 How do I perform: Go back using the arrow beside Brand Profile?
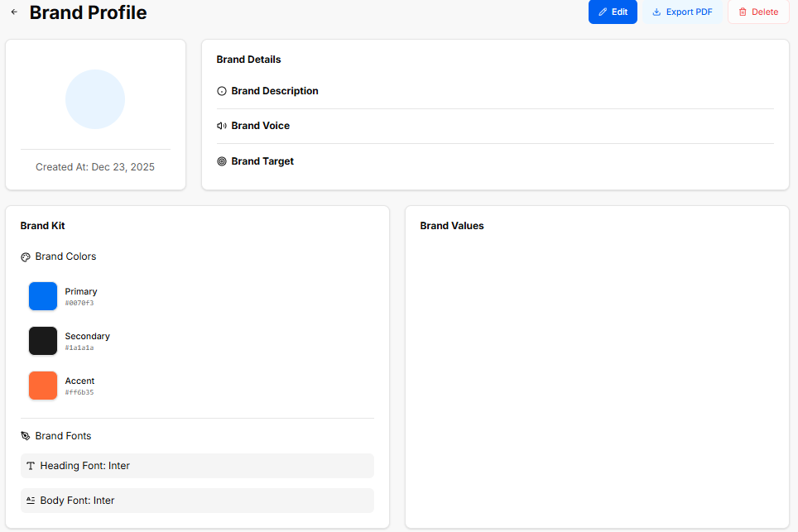point(14,12)
